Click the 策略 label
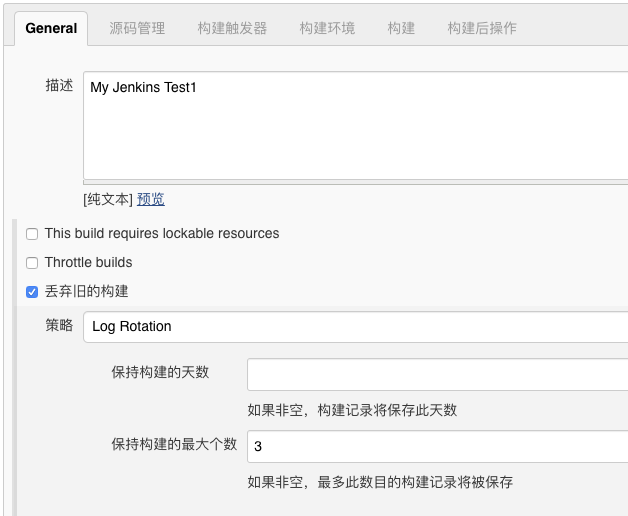This screenshot has height=516, width=628. [x=59, y=325]
